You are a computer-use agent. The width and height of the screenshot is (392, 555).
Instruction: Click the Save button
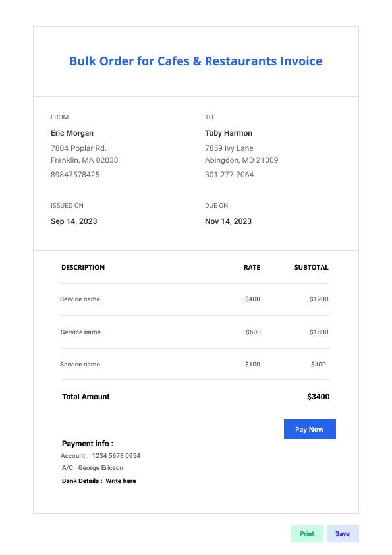click(x=343, y=533)
